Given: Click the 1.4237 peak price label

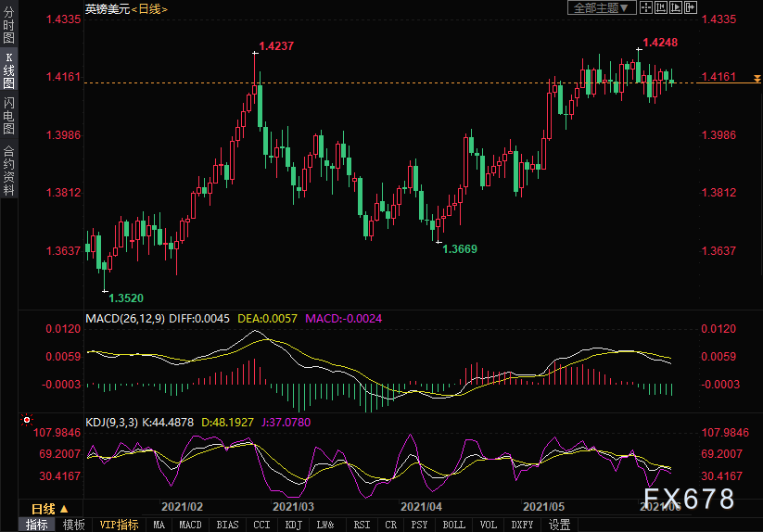Looking at the screenshot, I should tap(276, 46).
